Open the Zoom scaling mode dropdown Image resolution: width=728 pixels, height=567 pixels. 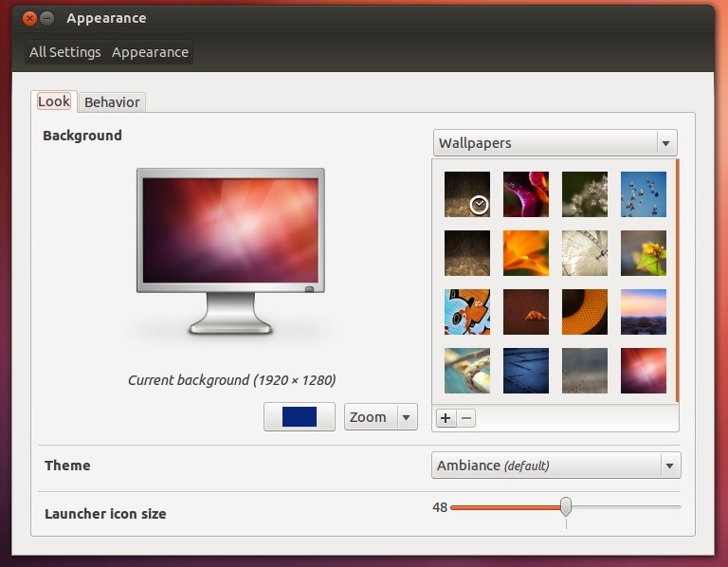[381, 417]
